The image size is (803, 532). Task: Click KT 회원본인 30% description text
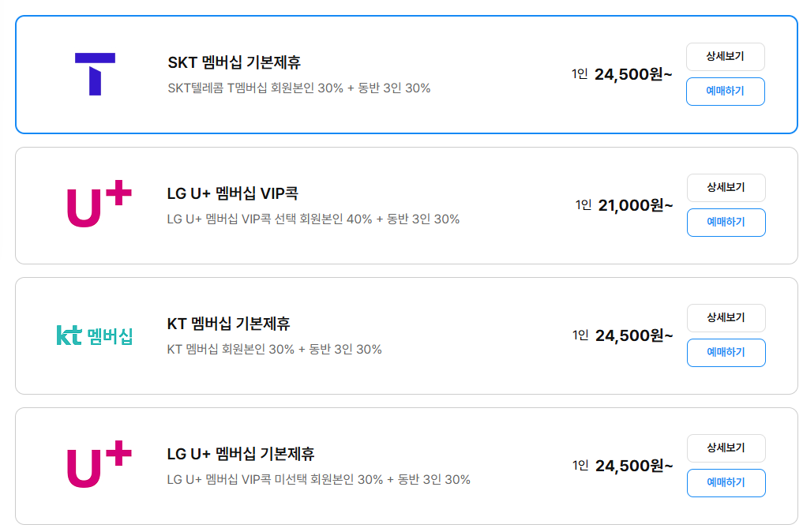pos(274,349)
